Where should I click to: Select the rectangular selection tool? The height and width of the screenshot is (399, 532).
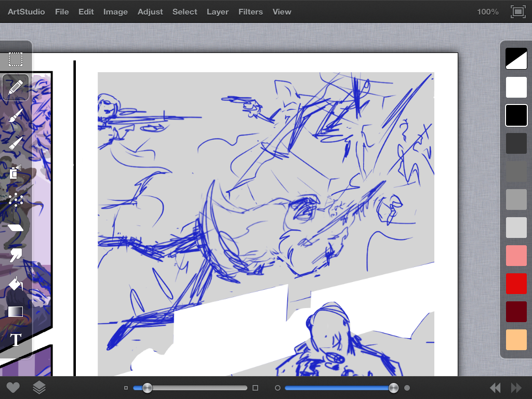pyautogui.click(x=16, y=59)
